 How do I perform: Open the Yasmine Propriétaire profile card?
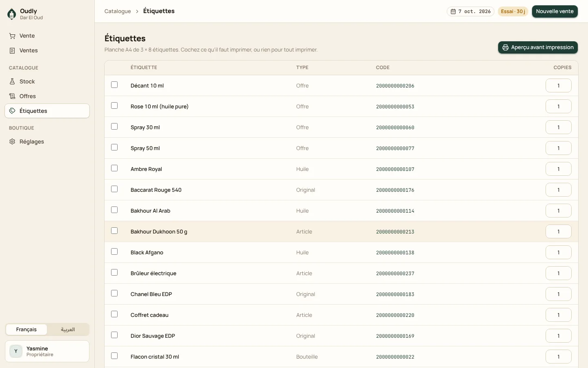click(x=47, y=351)
